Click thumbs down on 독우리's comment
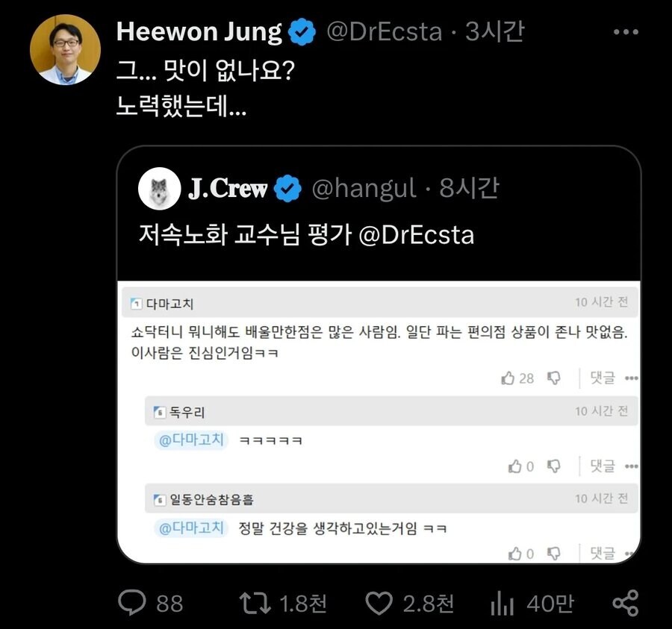 [x=551, y=465]
